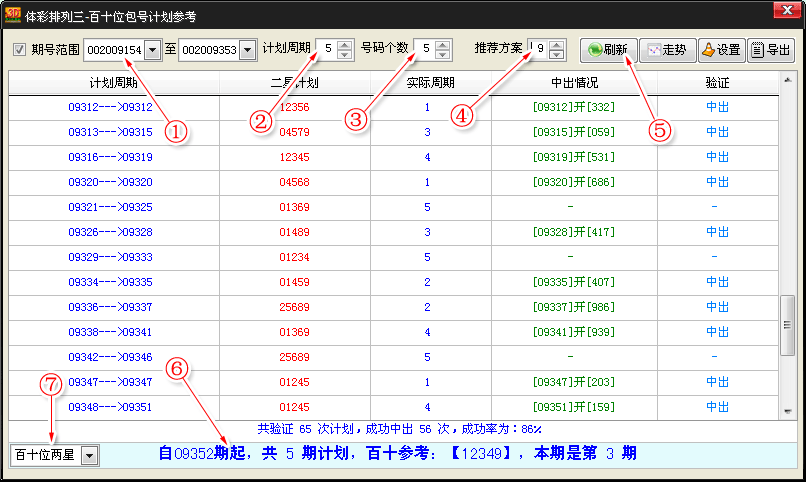
Task: Increase the 号码个数 value with up arrow
Action: [x=442, y=45]
